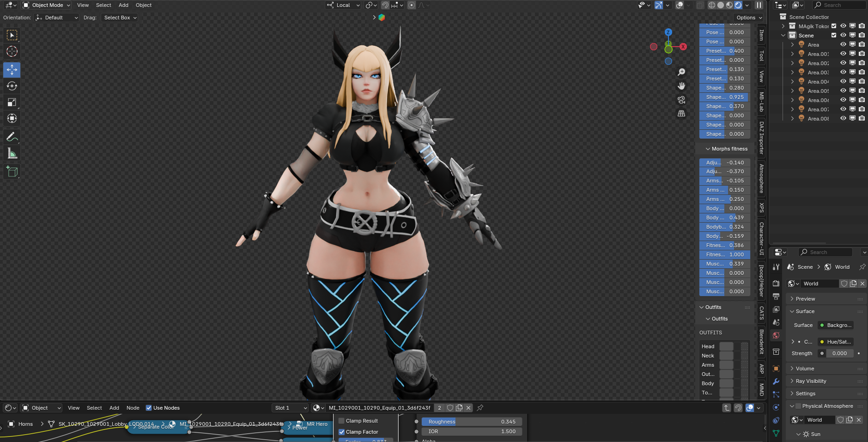Open the Object Mode dropdown
Viewport: 868px width, 442px height.
46,5
